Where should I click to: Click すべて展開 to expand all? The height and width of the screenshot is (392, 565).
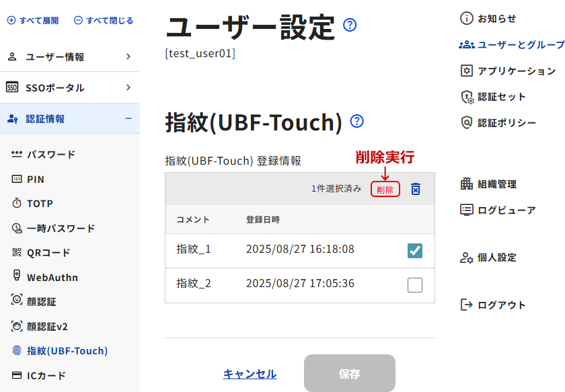[x=33, y=21]
